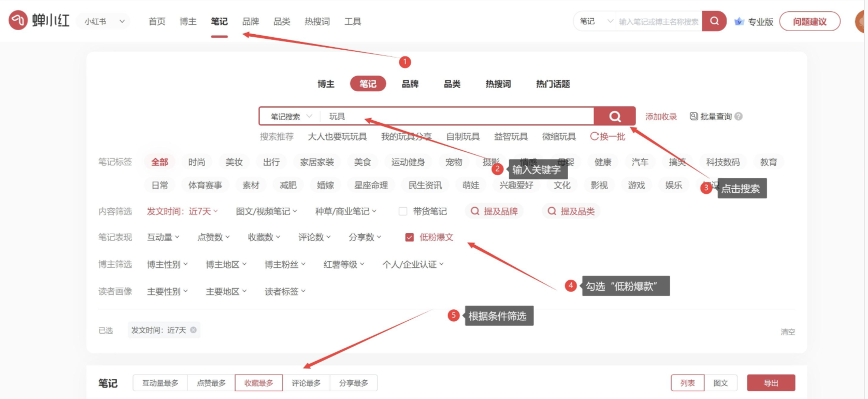Screen dimensions: 868x399
Task: Expand the 点赞数 dropdown
Action: click(213, 237)
